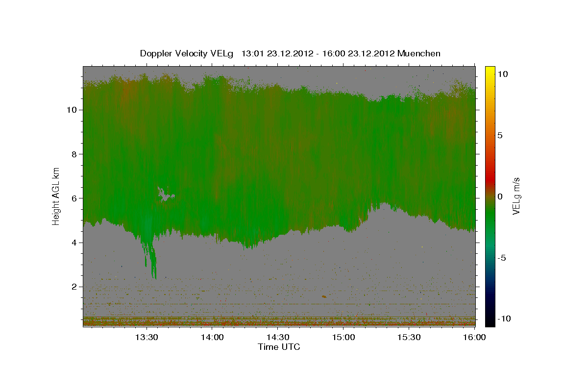Click the 14:30 time tick label
This screenshot has width=588, height=392.
pyautogui.click(x=278, y=337)
